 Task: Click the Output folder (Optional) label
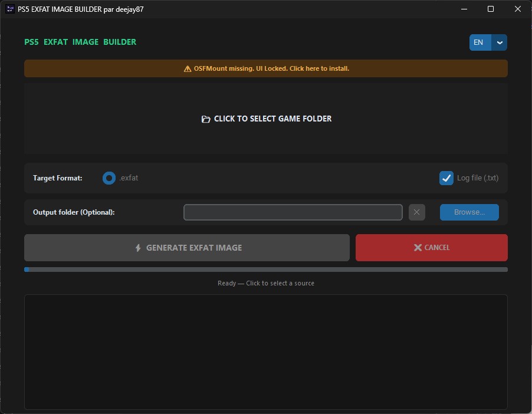[x=74, y=212]
